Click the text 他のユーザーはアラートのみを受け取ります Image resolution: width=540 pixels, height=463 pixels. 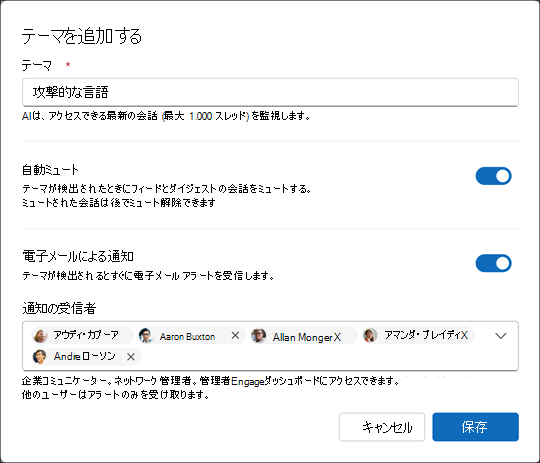115,394
